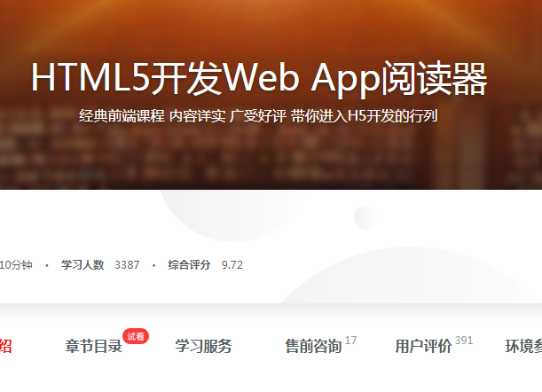Image resolution: width=542 pixels, height=392 pixels.
Task: Click the 综合评分 label
Action: click(x=190, y=264)
